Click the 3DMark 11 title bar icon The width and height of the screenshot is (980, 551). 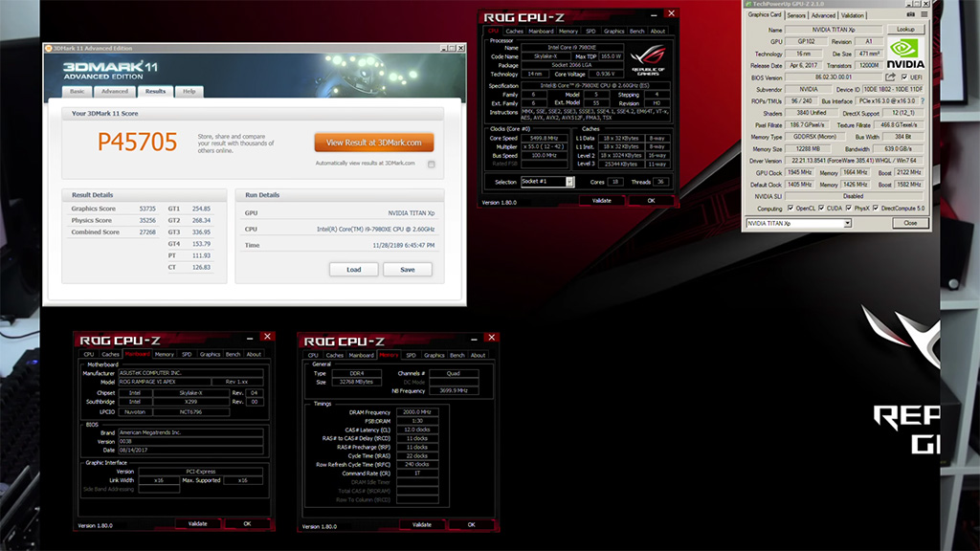(x=49, y=48)
